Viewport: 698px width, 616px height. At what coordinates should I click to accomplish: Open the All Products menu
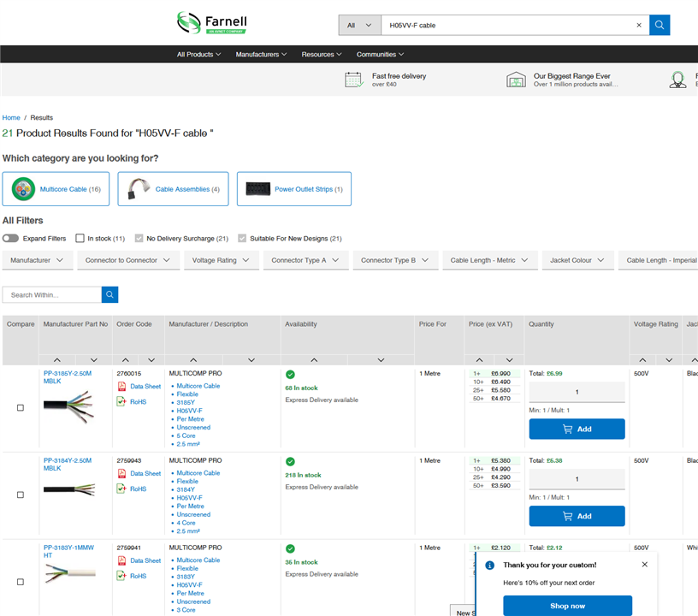[198, 54]
